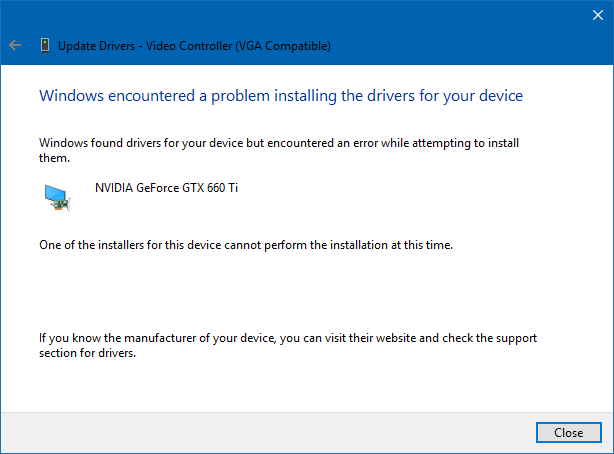
Task: Click the device icon beside Update Drivers title
Action: (x=45, y=45)
